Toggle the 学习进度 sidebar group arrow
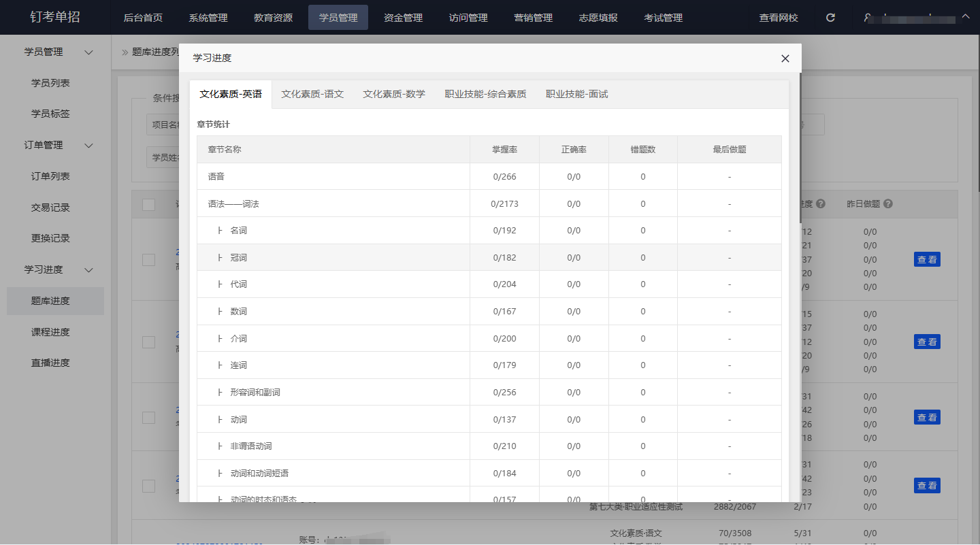 coord(88,270)
